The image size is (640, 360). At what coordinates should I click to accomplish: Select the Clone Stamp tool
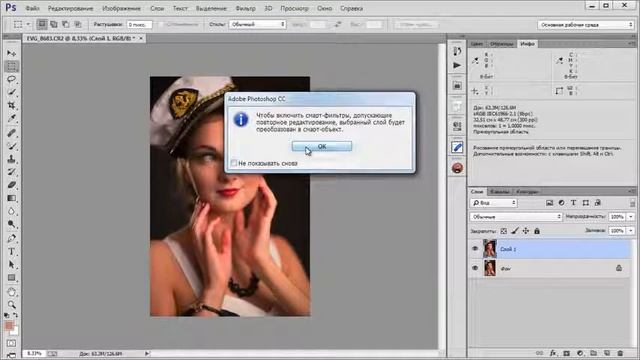(x=11, y=159)
